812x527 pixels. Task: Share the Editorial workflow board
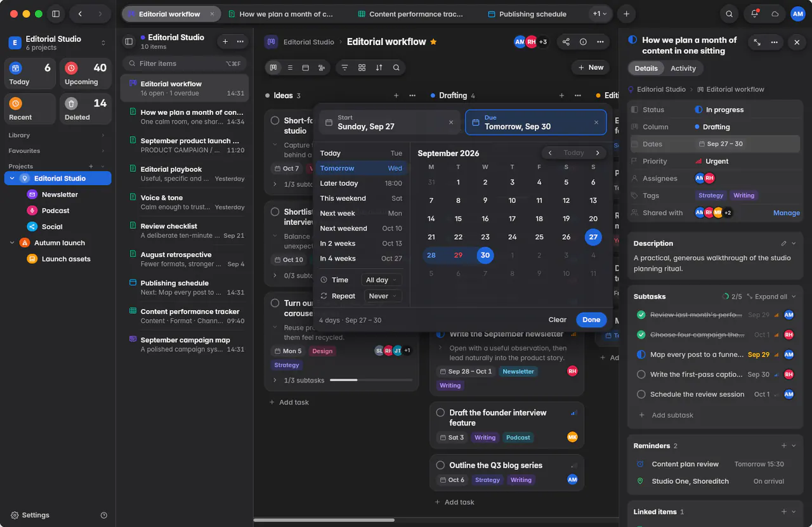click(566, 42)
